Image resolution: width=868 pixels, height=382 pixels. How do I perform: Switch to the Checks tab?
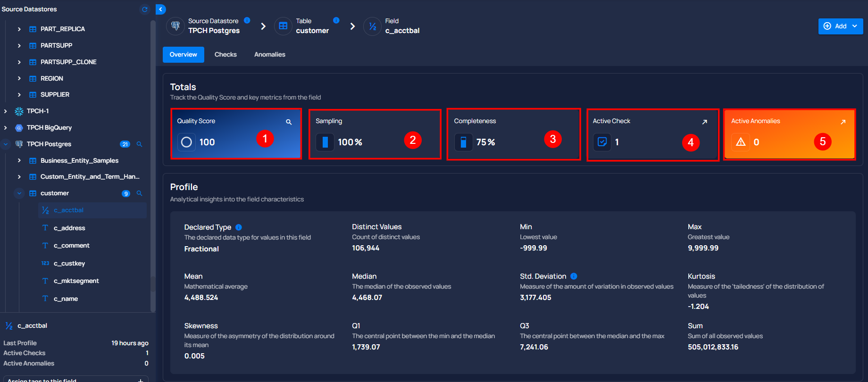(225, 55)
